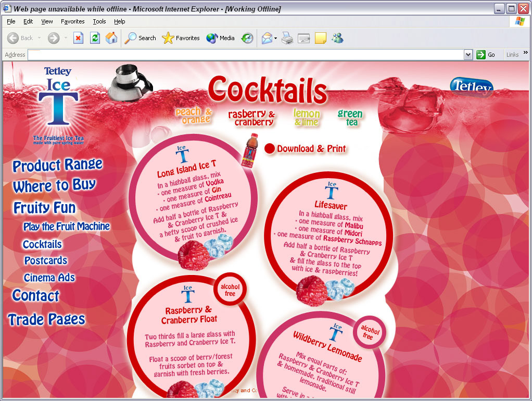The width and height of the screenshot is (532, 401).
Task: Open the Postcards page
Action: pos(46,260)
